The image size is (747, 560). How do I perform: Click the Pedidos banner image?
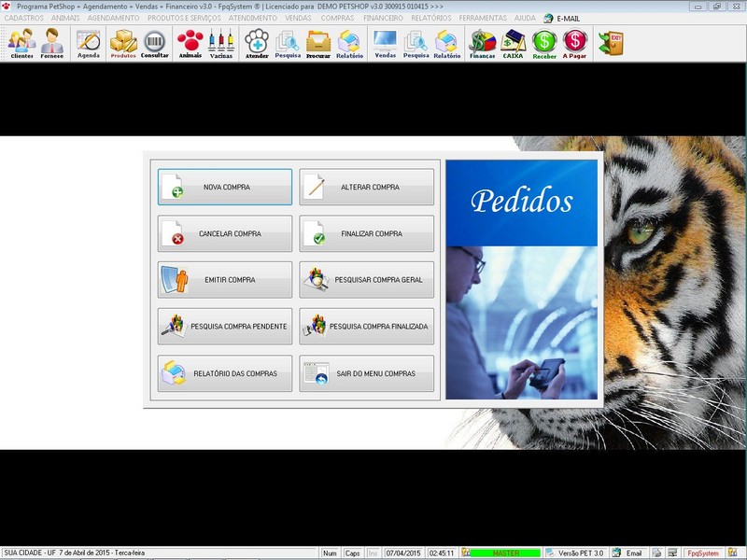coord(522,279)
